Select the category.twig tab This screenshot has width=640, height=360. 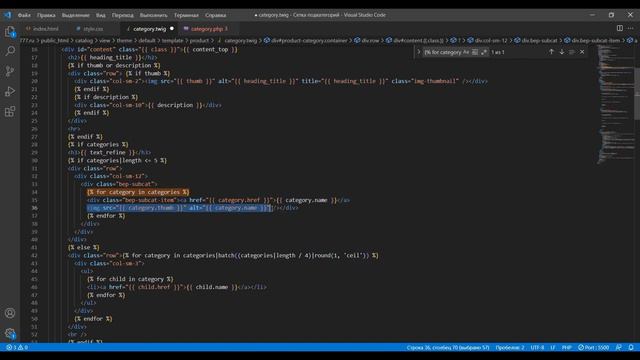[149, 29]
